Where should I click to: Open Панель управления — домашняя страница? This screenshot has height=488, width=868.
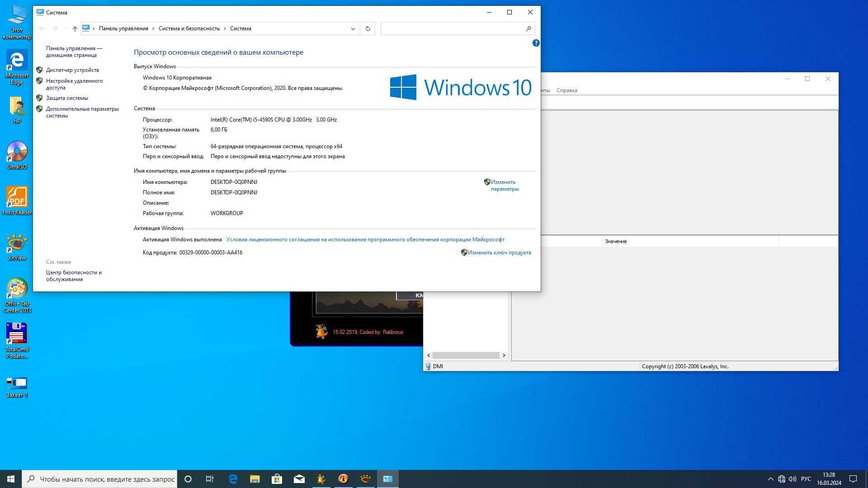[74, 52]
